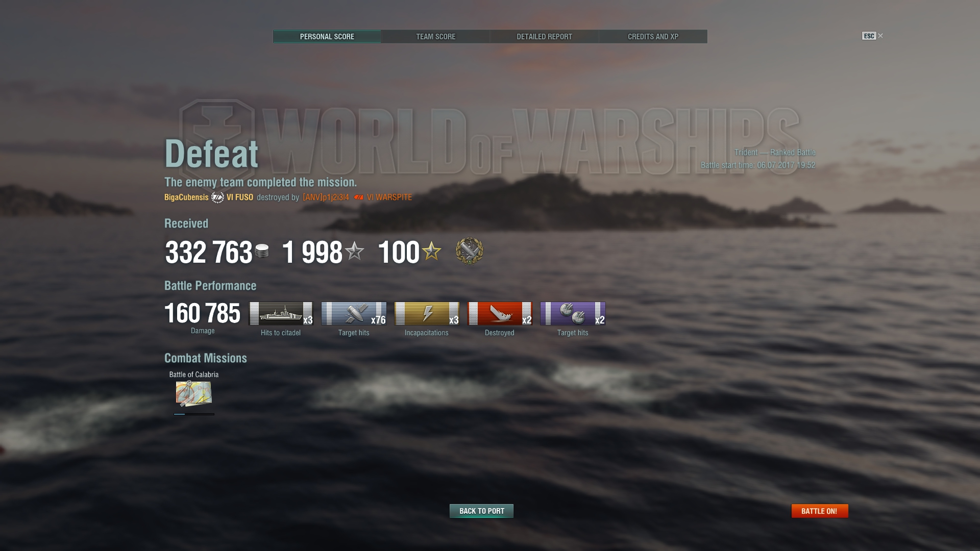The image size is (980, 551).
Task: Click the purple secondary Target hits ribbon
Action: click(573, 313)
